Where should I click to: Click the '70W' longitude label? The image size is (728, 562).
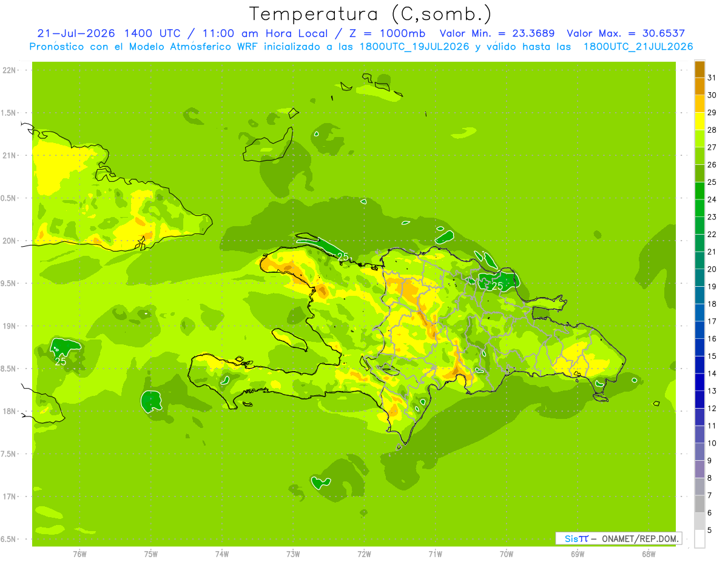(507, 554)
